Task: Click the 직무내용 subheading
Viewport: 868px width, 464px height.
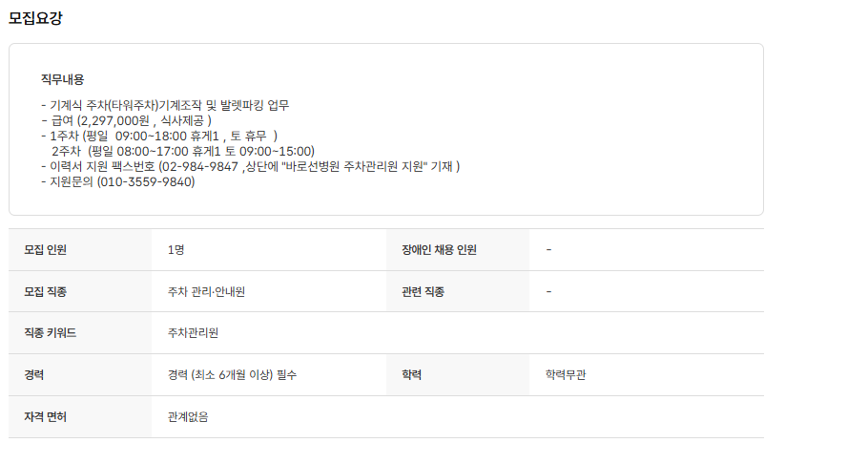Action: 62,79
